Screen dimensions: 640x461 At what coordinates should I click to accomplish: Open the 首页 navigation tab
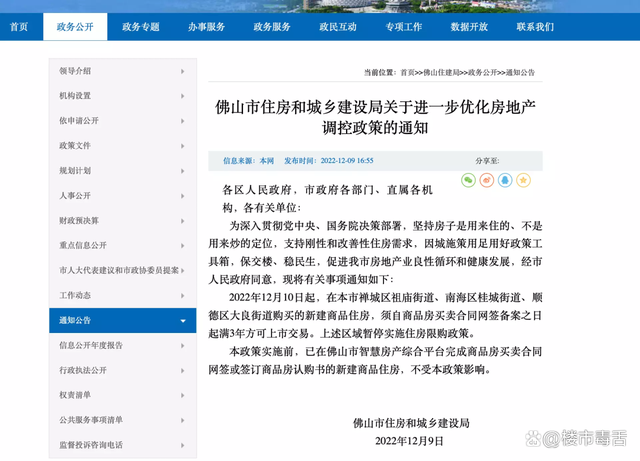pos(19,27)
